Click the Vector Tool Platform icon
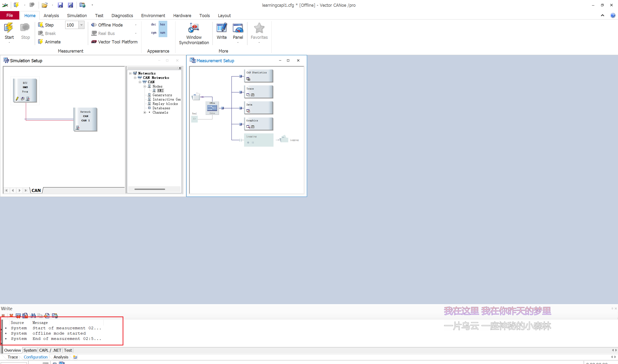The image size is (618, 364). (x=94, y=42)
